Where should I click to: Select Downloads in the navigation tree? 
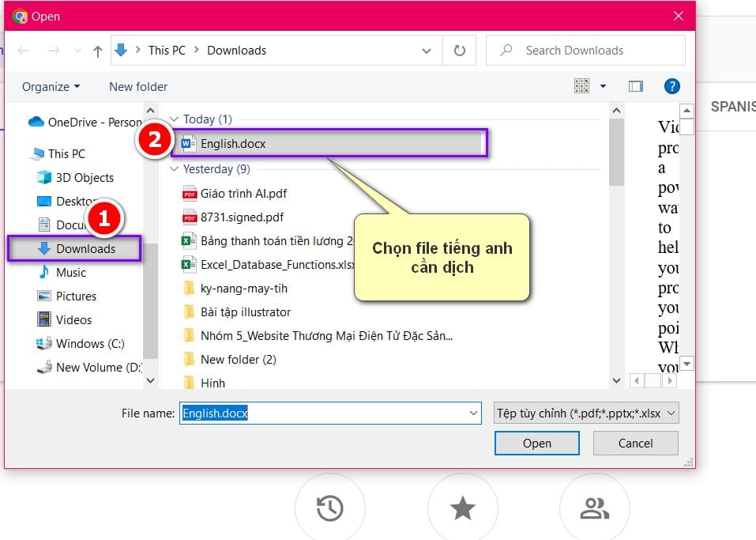[74, 248]
